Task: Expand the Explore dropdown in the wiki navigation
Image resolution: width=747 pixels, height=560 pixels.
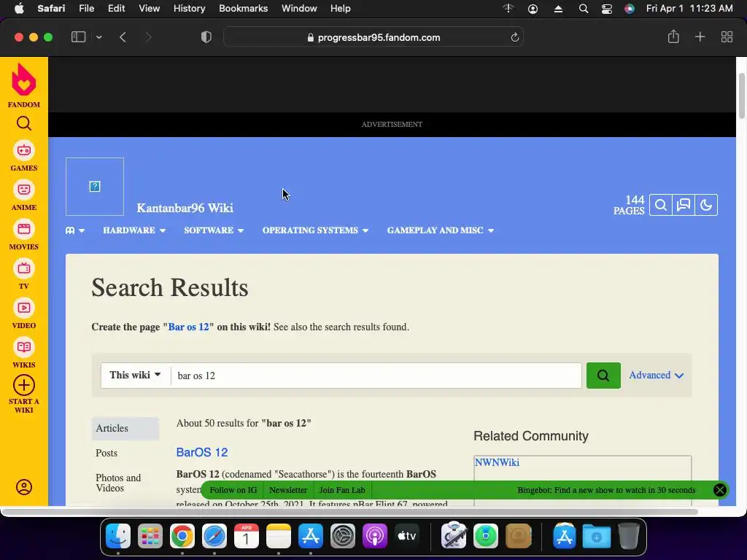Action: (75, 230)
